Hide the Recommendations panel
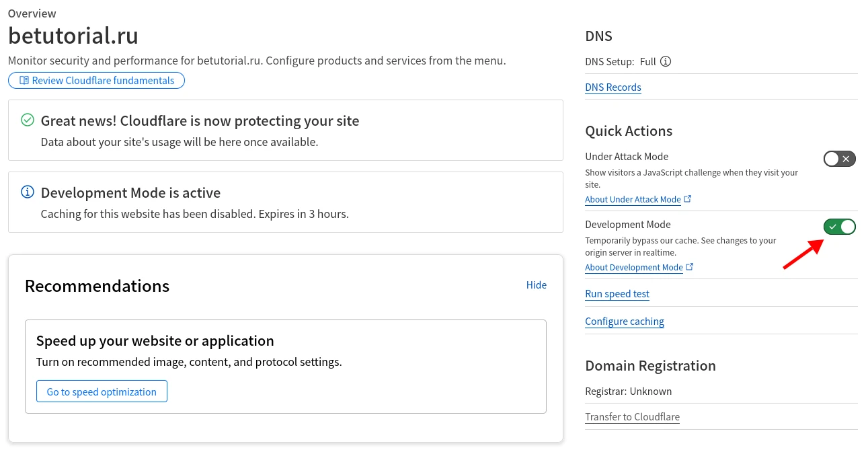The height and width of the screenshot is (450, 868). coord(536,285)
